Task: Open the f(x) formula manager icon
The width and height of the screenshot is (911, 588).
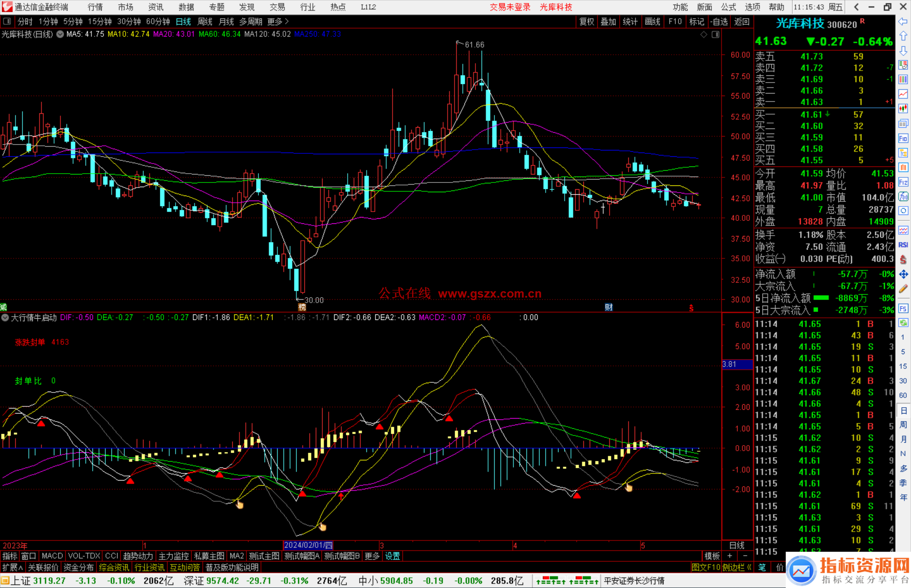Action: click(x=903, y=196)
